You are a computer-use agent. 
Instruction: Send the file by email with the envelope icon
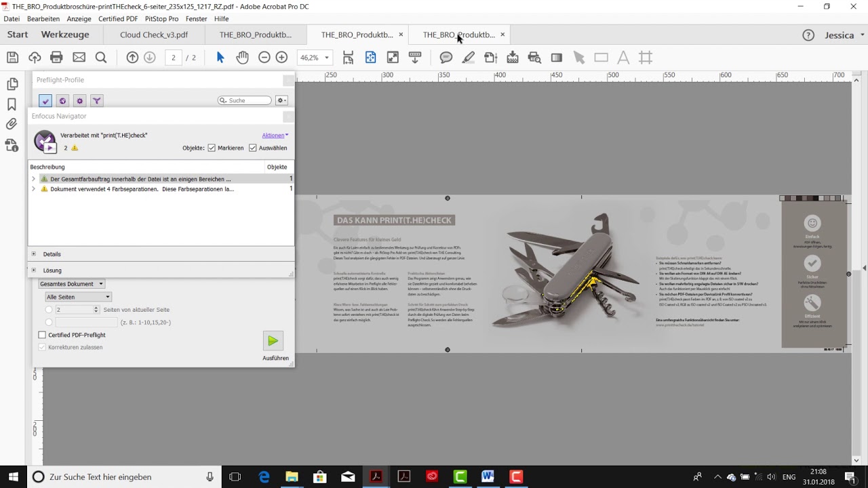tap(79, 58)
